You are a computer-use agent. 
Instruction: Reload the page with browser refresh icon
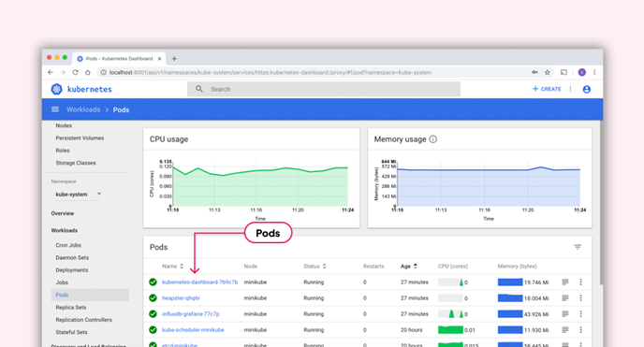tap(75, 72)
